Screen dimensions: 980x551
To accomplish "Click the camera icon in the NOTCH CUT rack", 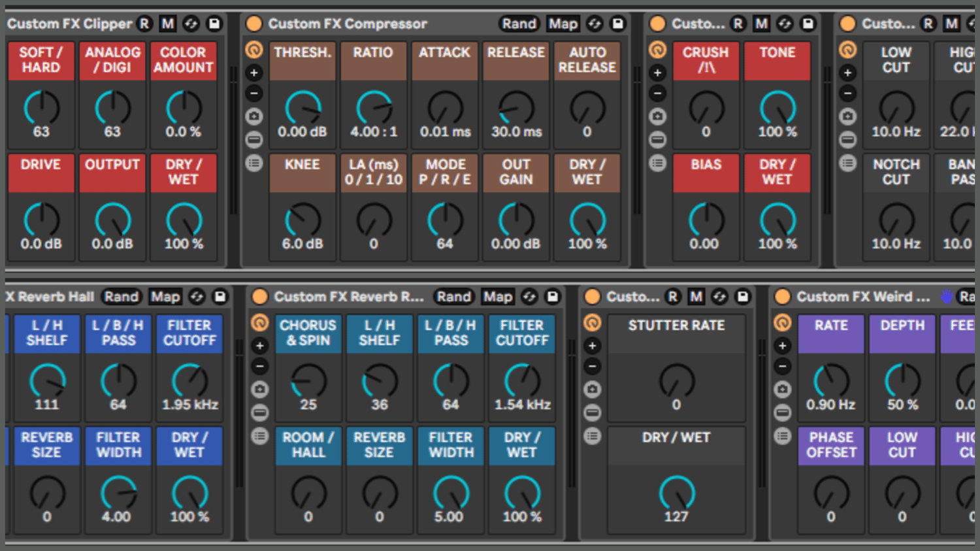I will pyautogui.click(x=848, y=116).
